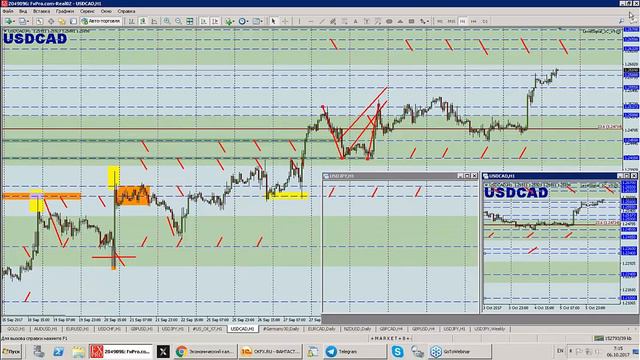This screenshot has height=360, width=640.
Task: Switch to EURUSD,H1 chart tab
Action: (x=77, y=329)
